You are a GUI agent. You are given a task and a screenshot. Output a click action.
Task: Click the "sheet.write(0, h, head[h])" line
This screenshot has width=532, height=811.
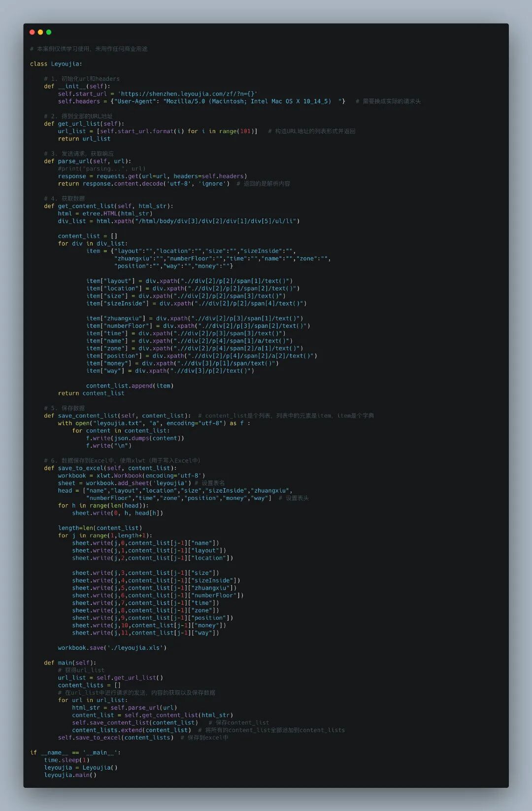[x=118, y=513]
